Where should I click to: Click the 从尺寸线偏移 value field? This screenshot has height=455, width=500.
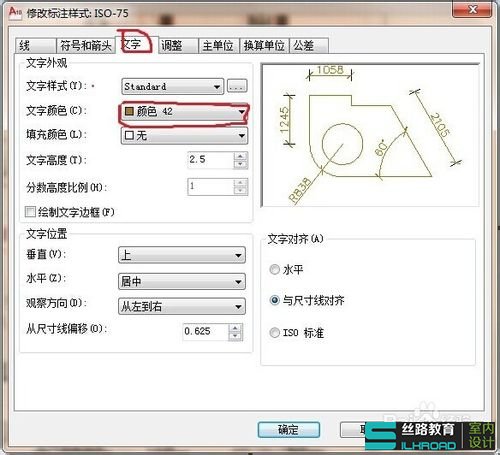click(206, 332)
